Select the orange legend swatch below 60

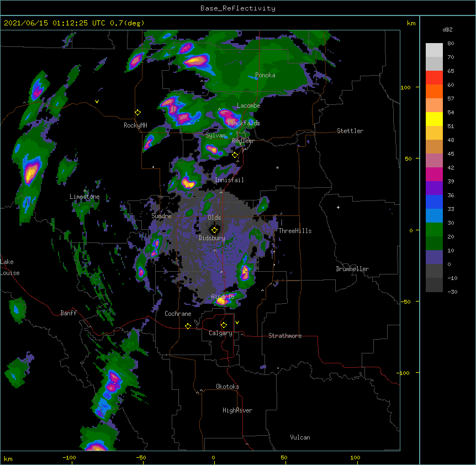coord(434,91)
